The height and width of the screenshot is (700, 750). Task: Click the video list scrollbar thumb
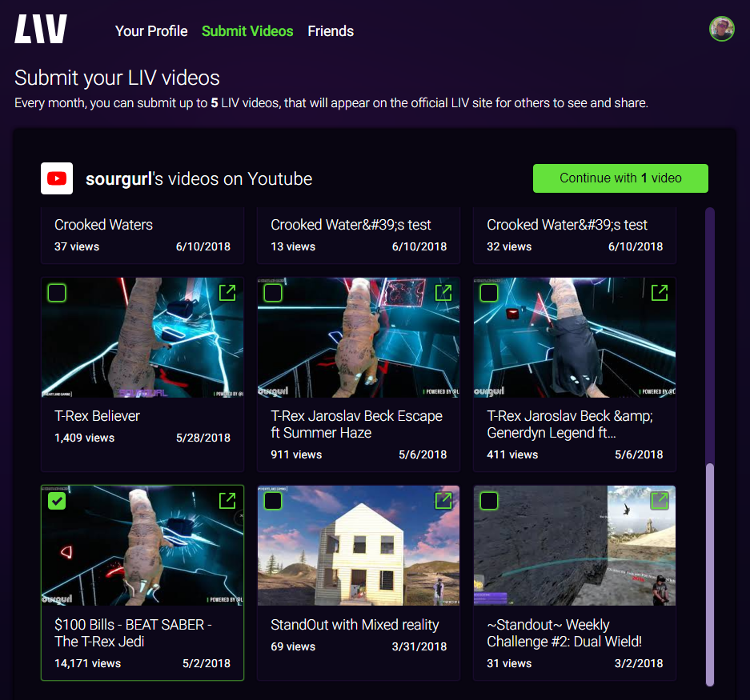click(710, 574)
